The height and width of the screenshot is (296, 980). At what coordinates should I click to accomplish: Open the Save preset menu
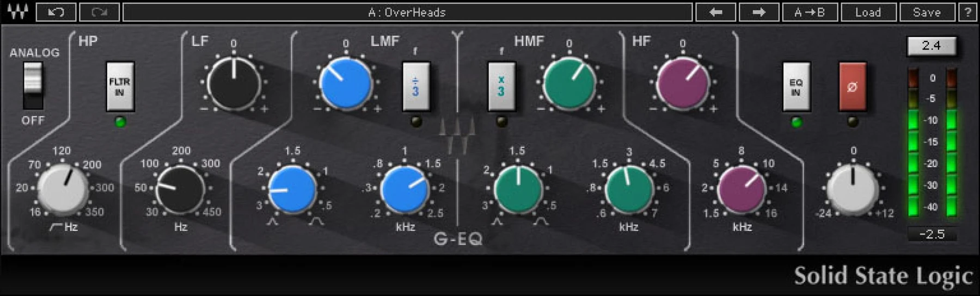point(927,12)
